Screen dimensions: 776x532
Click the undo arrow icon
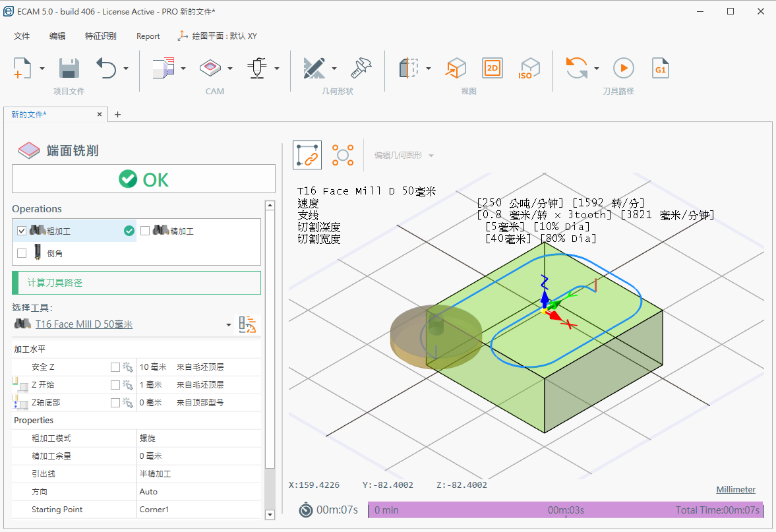pos(106,68)
